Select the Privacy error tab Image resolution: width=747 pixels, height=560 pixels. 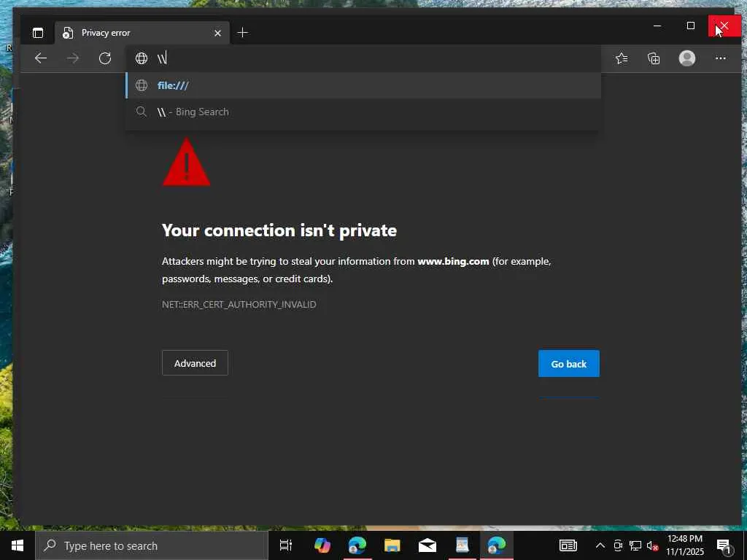(x=142, y=33)
